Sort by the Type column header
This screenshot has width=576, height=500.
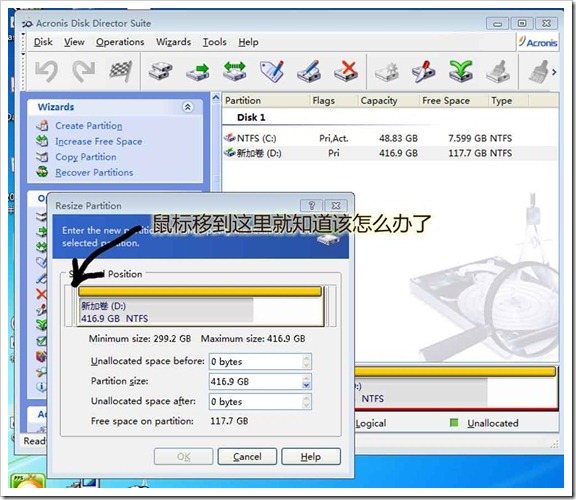508,100
